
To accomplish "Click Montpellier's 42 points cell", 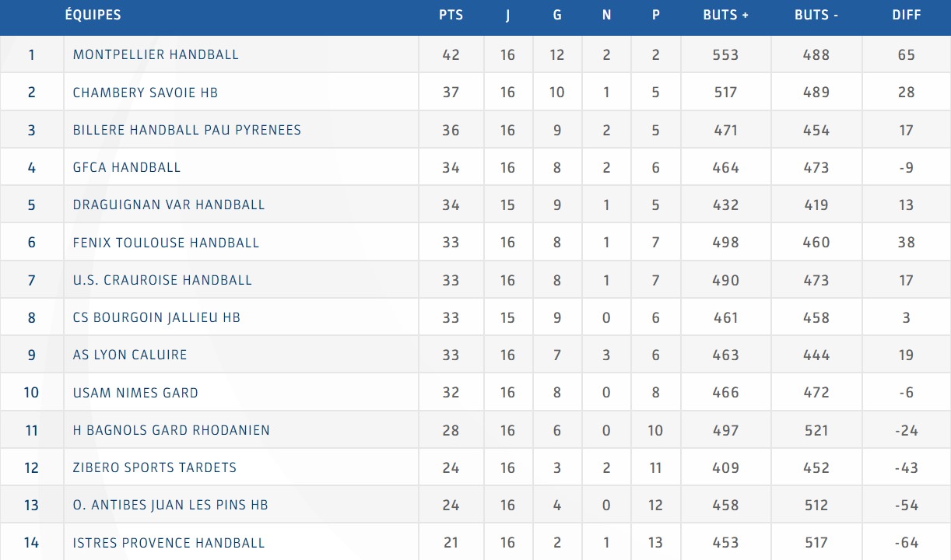I will 451,54.
